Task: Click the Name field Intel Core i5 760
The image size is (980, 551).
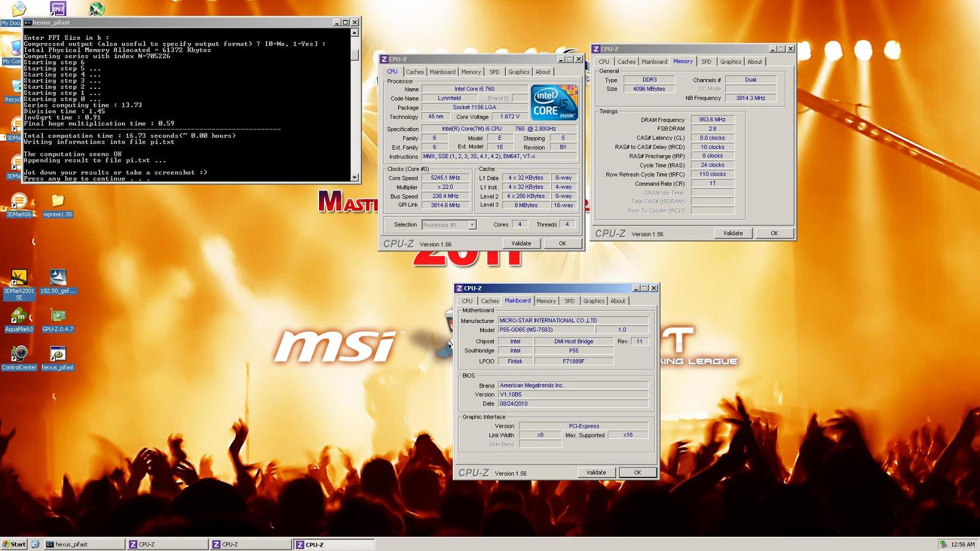Action: [x=474, y=89]
